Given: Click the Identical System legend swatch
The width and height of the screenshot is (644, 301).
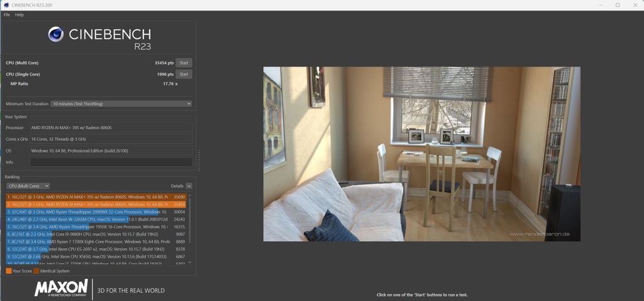Looking at the screenshot, I should tap(36, 271).
